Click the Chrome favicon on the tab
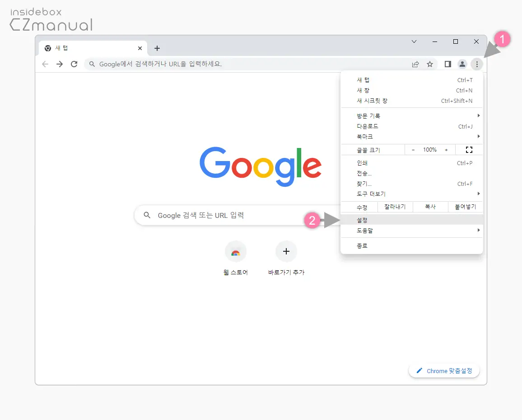Image resolution: width=522 pixels, height=420 pixels. coord(48,48)
